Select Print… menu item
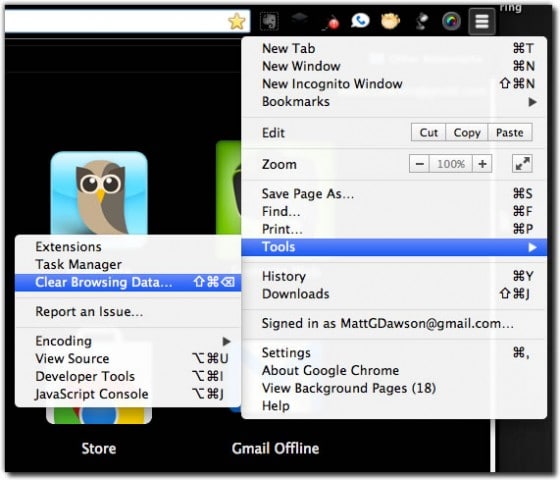Screen dimensions: 560x480 coord(394,229)
